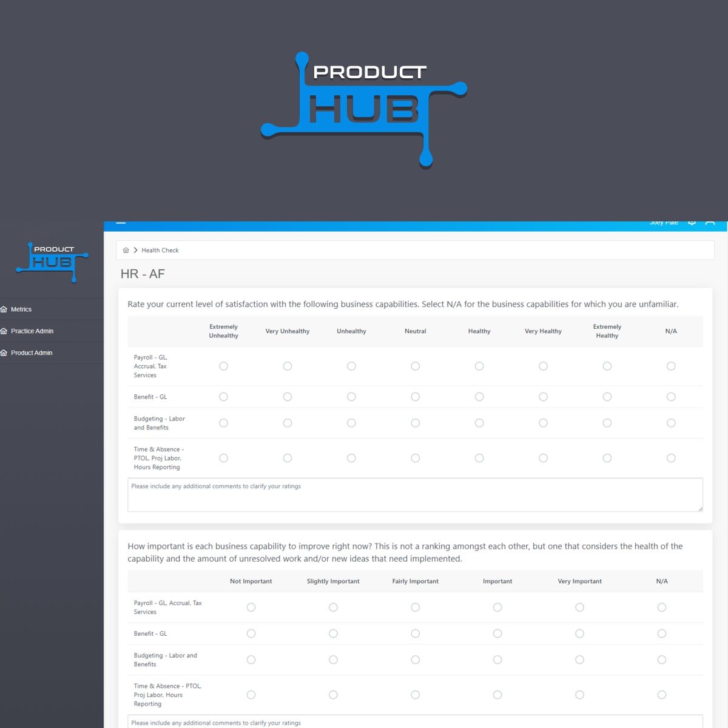This screenshot has width=728, height=728.
Task: Open the Practice Admin sidebar item
Action: click(52, 331)
